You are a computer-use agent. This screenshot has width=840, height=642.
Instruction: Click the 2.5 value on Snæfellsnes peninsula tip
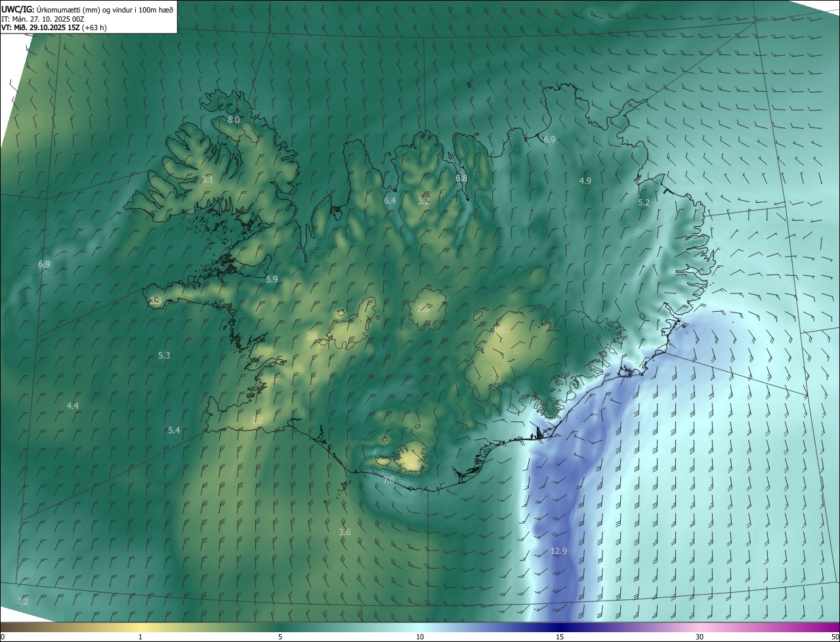[156, 301]
